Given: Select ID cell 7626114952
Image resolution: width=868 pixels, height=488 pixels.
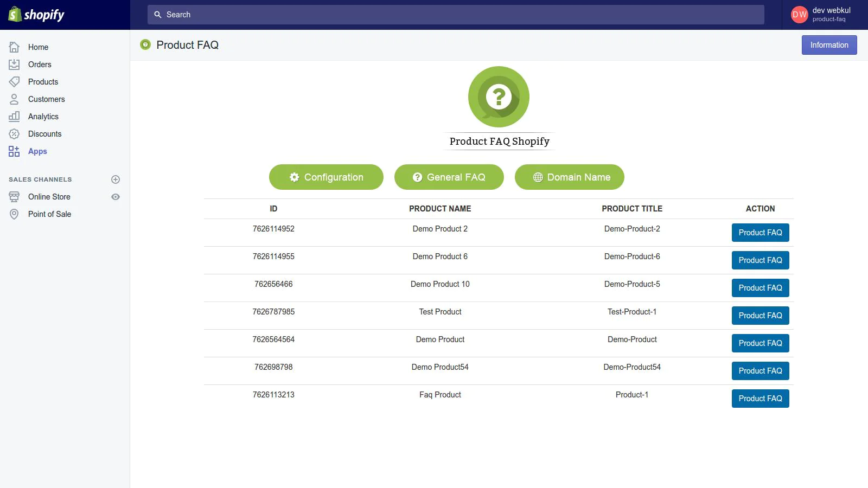Looking at the screenshot, I should 273,229.
